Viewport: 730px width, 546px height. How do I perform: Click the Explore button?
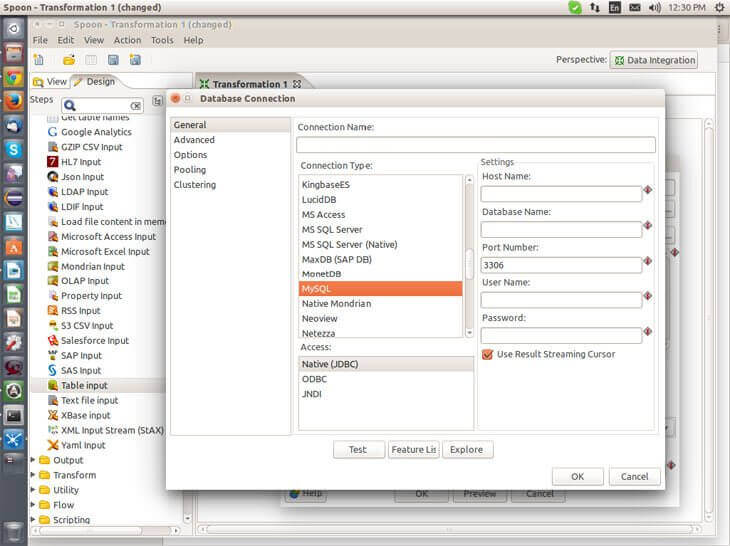467,450
